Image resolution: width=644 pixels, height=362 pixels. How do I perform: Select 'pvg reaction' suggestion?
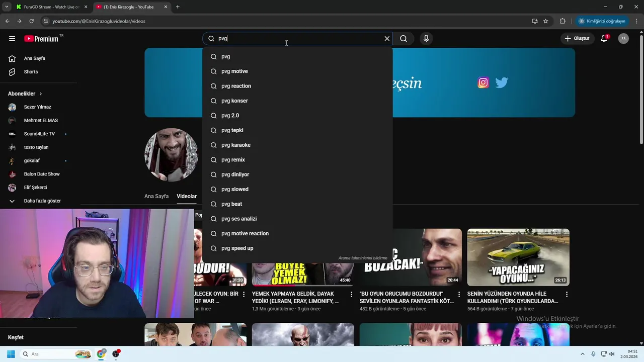click(297, 86)
